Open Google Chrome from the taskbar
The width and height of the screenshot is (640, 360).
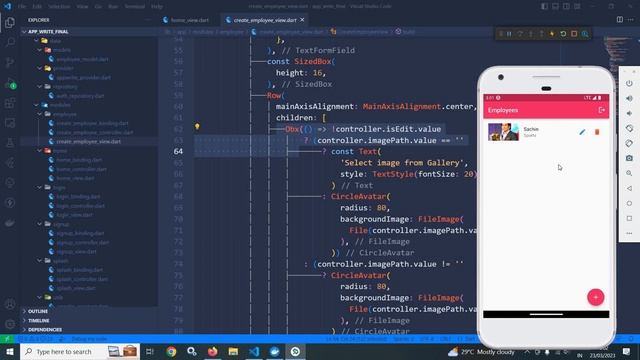pos(171,351)
